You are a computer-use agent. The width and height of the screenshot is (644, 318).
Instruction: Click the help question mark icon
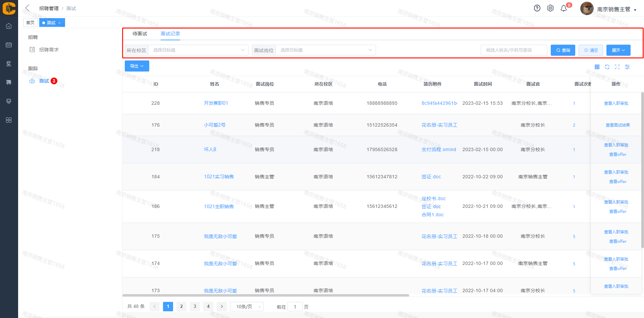[x=537, y=8]
